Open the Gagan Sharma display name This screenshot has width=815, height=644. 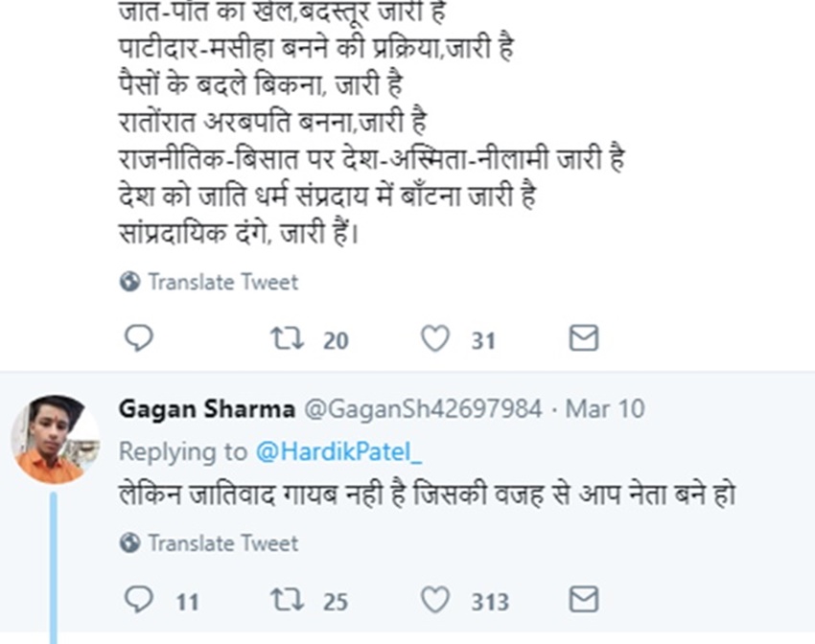(x=206, y=409)
